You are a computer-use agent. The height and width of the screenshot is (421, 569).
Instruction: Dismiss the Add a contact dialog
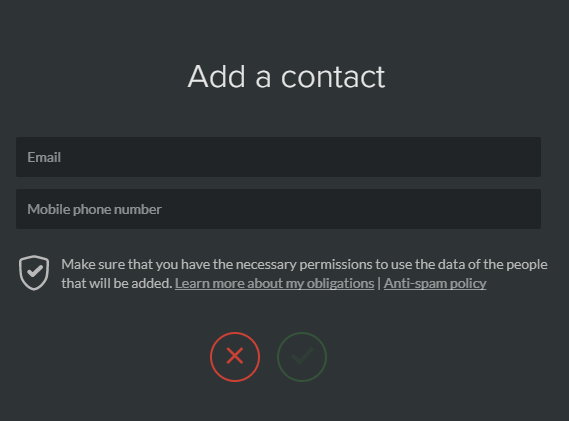[235, 356]
